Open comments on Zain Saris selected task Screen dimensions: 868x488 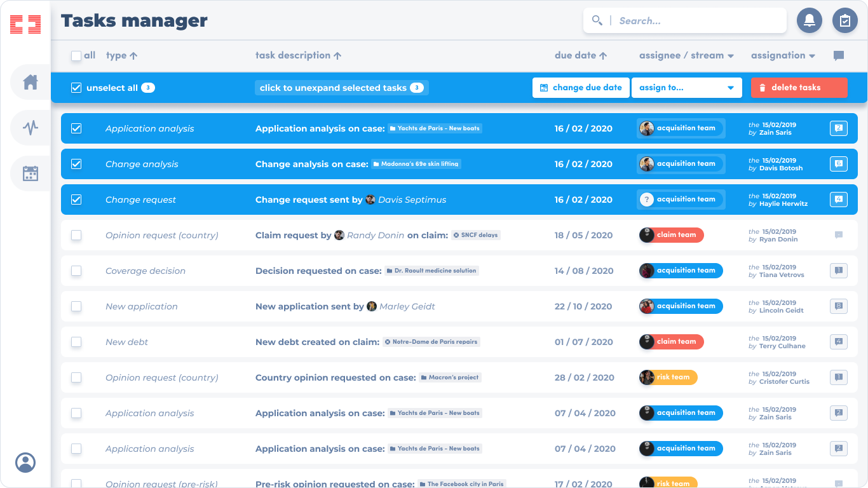coord(839,128)
